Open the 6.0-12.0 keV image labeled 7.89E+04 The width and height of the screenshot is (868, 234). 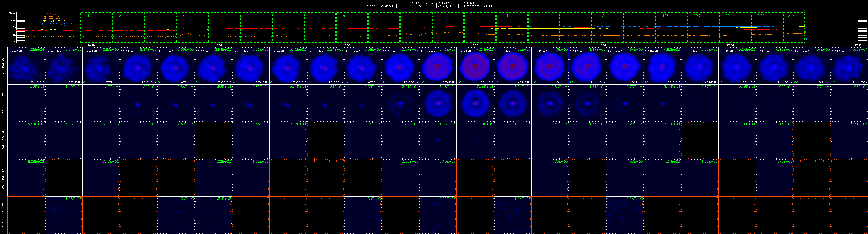[x=475, y=103]
